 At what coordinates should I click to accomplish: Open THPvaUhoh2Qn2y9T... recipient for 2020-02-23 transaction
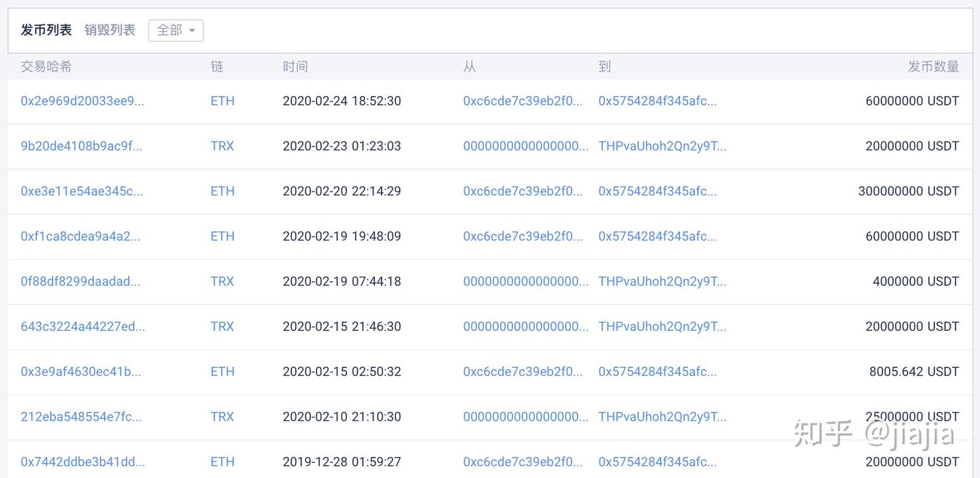[x=662, y=146]
